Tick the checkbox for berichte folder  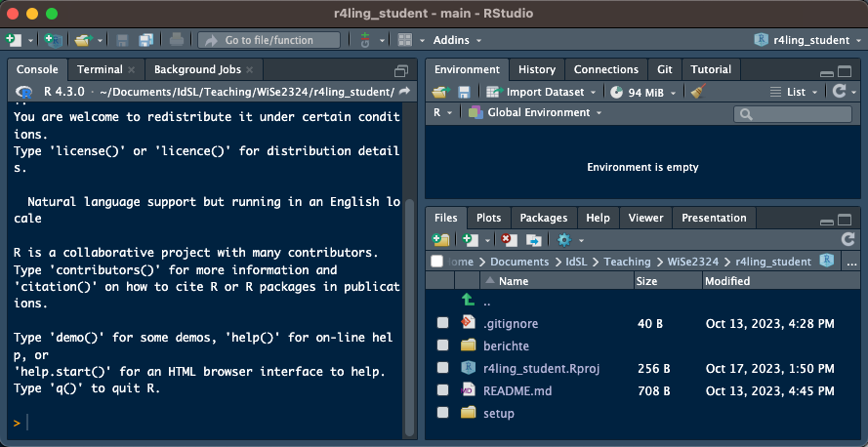click(x=442, y=345)
